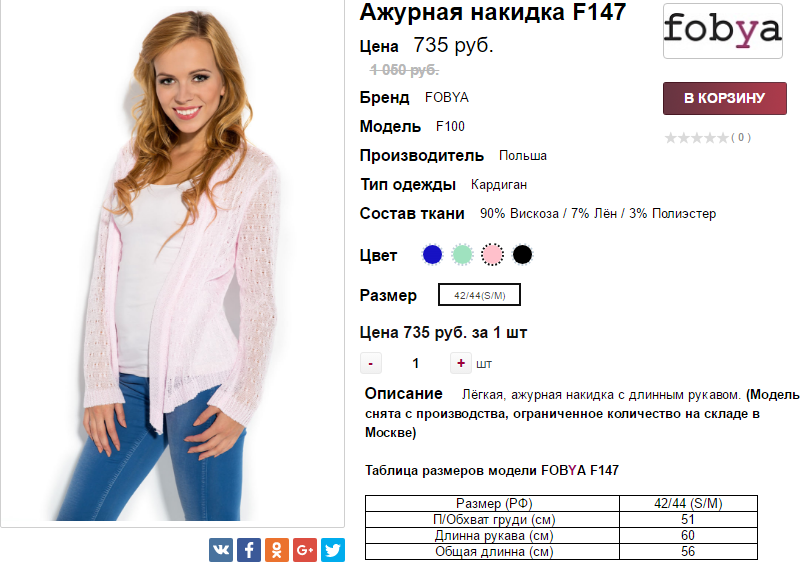Click the FOBYA brand name link
The height and width of the screenshot is (569, 805).
(447, 98)
